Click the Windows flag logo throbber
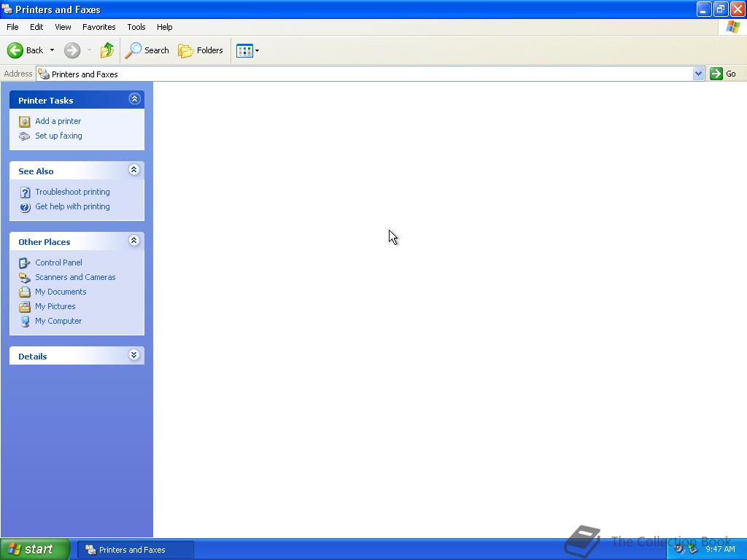 click(732, 27)
